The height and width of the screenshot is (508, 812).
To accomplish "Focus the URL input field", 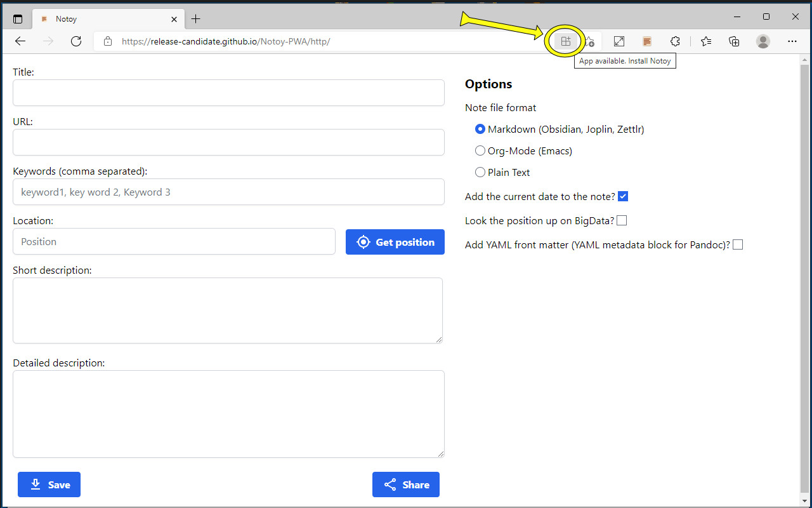I will pos(228,142).
